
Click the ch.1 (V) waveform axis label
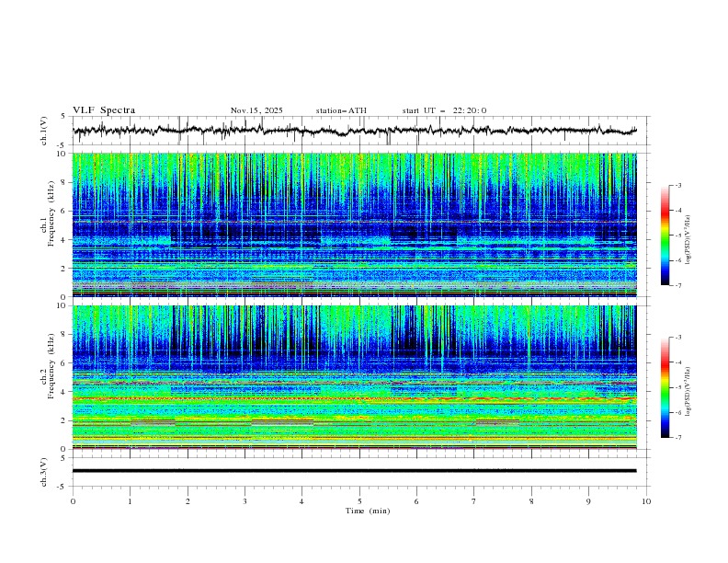click(x=44, y=131)
